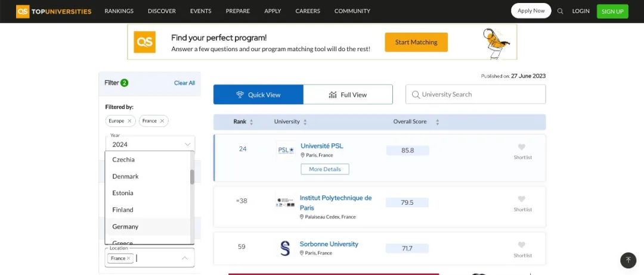The width and height of the screenshot is (644, 275).
Task: Sort by Overall Score column arrows
Action: click(438, 122)
